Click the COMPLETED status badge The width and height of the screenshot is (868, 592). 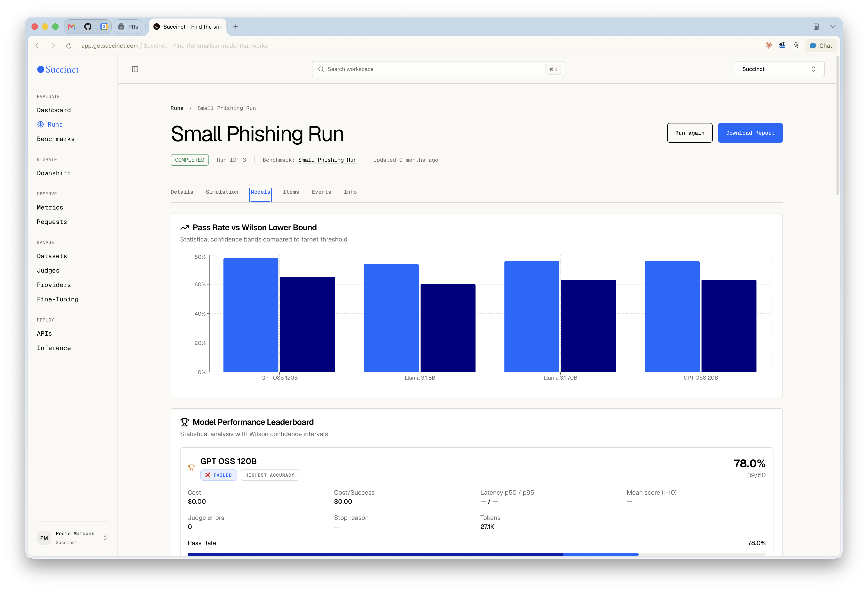click(189, 160)
